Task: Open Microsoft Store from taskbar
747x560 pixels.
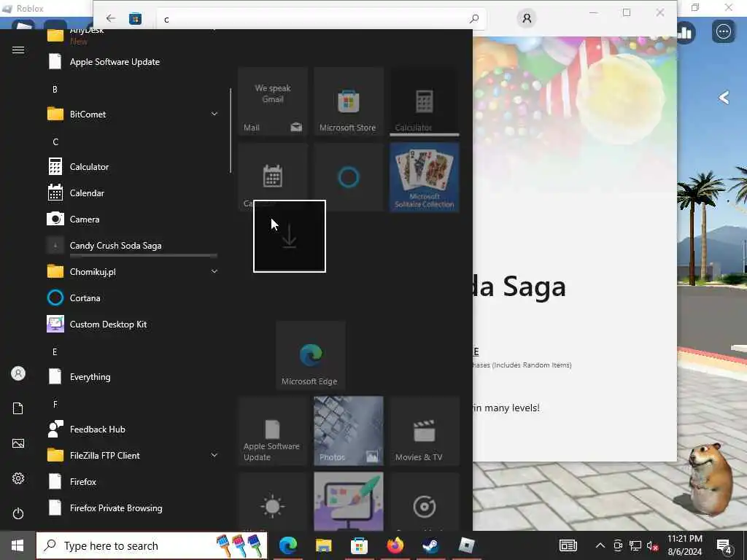Action: point(359,545)
